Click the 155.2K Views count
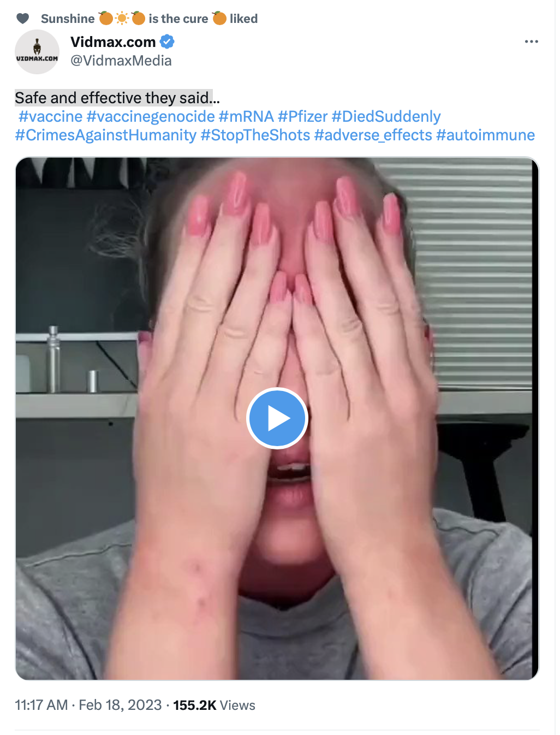Viewport: 560px width, 735px height. pyautogui.click(x=214, y=705)
